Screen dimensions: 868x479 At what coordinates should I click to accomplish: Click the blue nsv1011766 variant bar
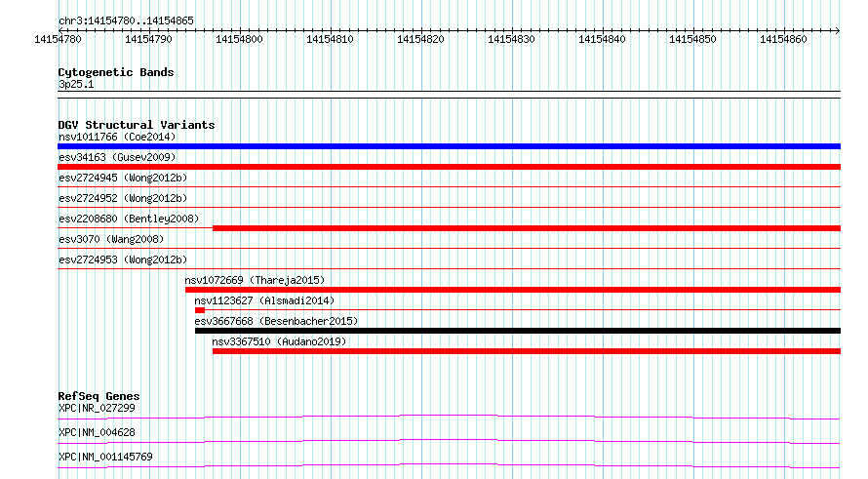(x=449, y=146)
